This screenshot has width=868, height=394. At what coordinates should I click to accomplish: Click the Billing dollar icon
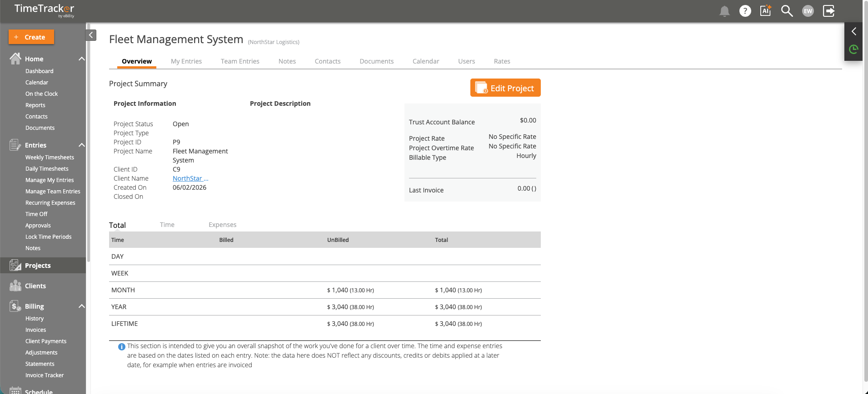point(15,306)
